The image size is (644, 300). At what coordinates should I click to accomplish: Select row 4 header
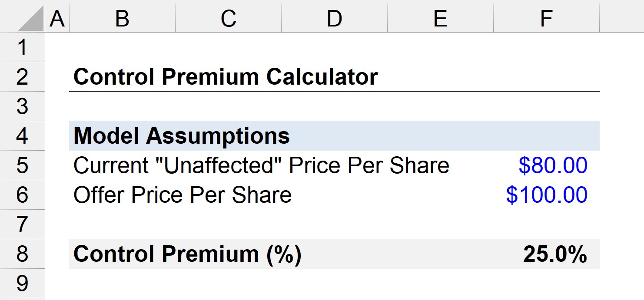[22, 136]
